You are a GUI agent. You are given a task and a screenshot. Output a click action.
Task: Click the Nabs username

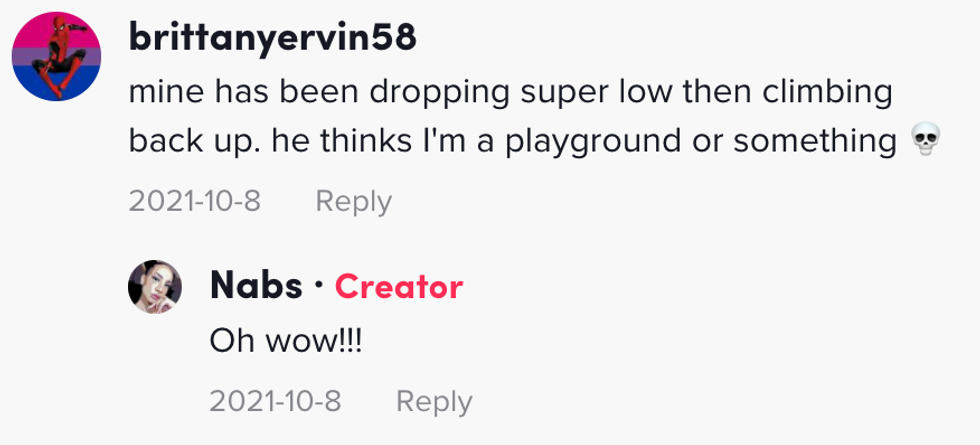point(256,286)
